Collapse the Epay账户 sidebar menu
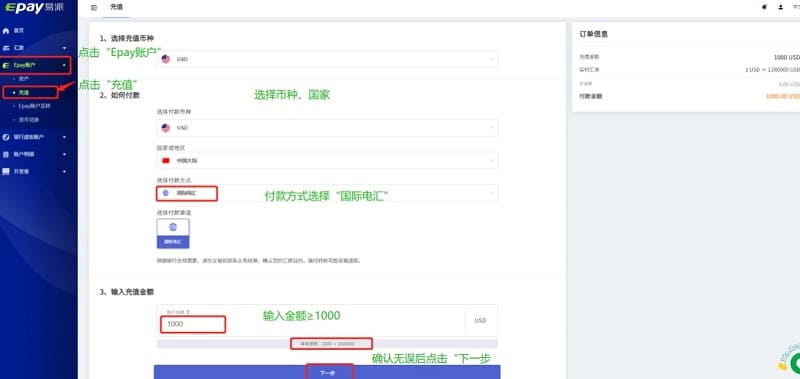This screenshot has height=379, width=800. pos(64,65)
